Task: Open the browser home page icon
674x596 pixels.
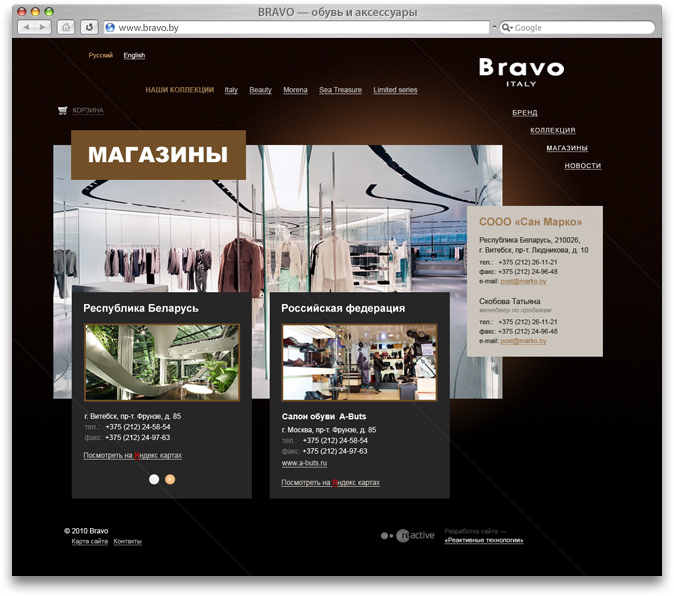Action: pyautogui.click(x=66, y=28)
